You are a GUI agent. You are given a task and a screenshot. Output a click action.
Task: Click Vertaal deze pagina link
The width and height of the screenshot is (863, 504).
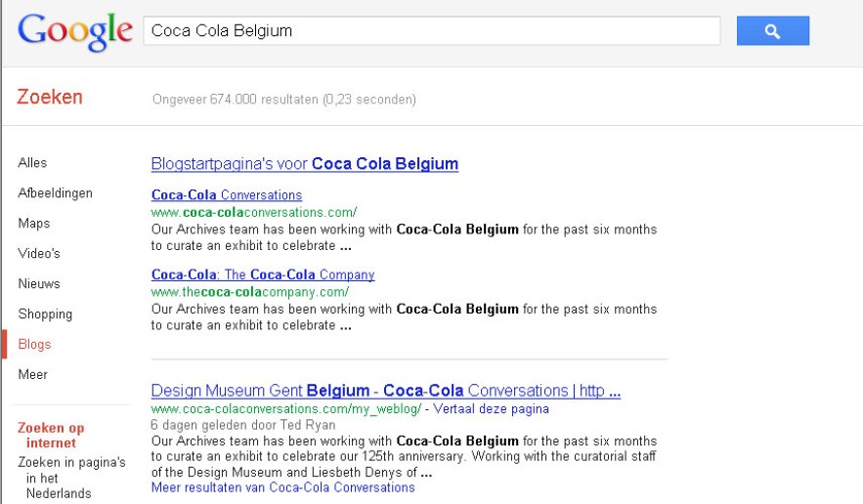491,409
